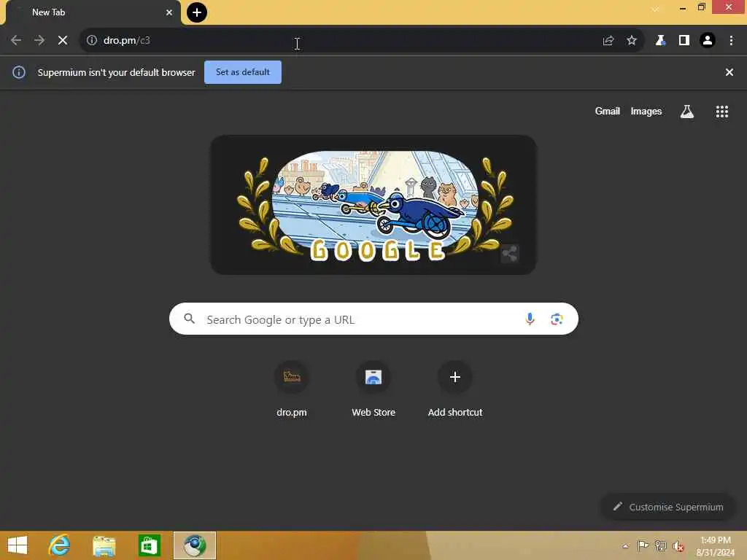Click the muted volume tray icon

click(678, 546)
